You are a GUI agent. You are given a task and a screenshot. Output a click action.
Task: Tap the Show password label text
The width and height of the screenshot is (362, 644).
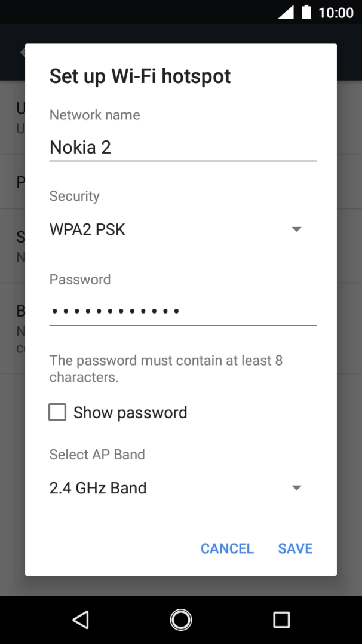130,412
